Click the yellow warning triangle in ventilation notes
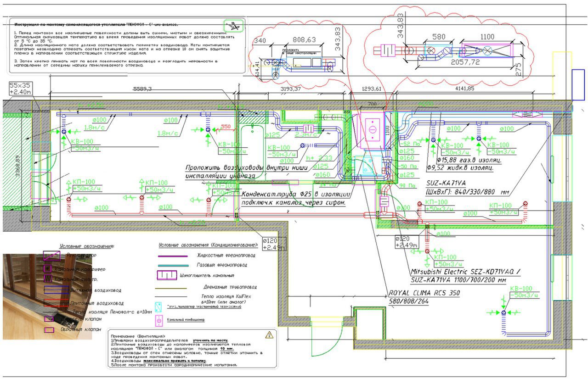This screenshot has width=588, height=390. 269,334
